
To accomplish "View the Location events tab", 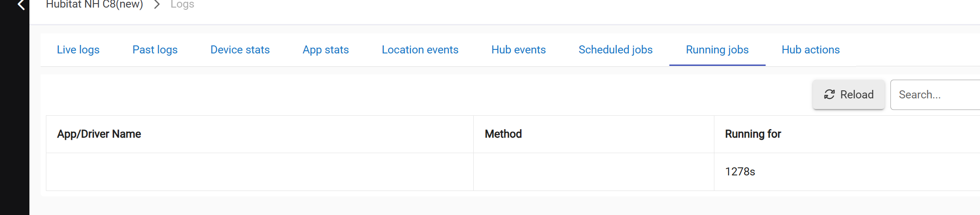I will (420, 50).
